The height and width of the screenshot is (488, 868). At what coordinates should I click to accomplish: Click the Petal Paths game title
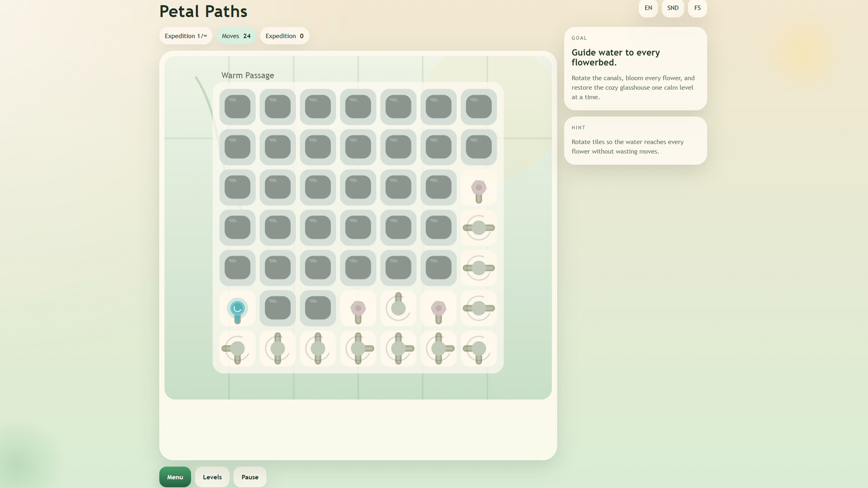203,11
